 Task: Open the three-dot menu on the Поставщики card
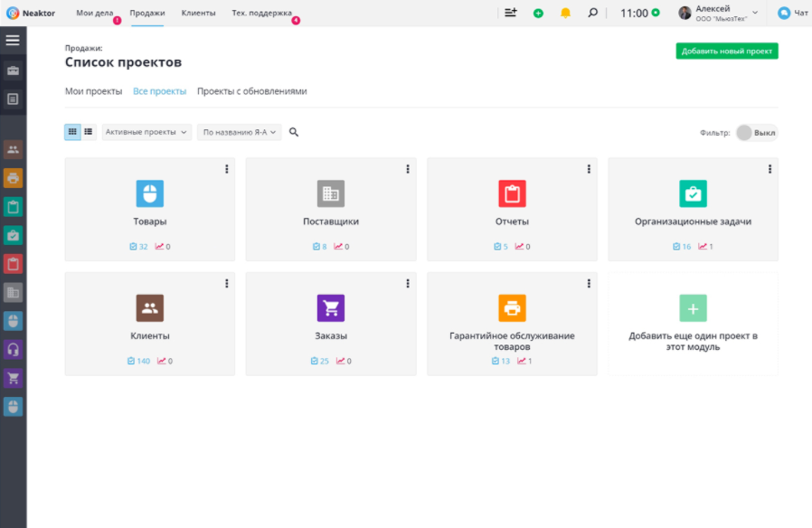[408, 169]
